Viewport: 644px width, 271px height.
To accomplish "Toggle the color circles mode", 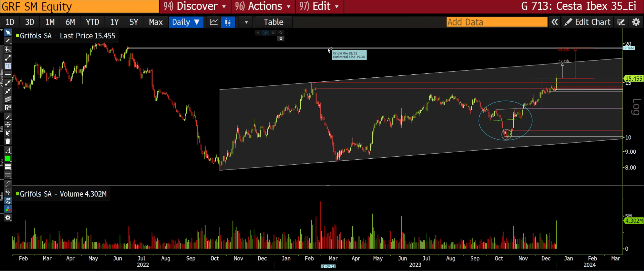I will tap(8, 209).
